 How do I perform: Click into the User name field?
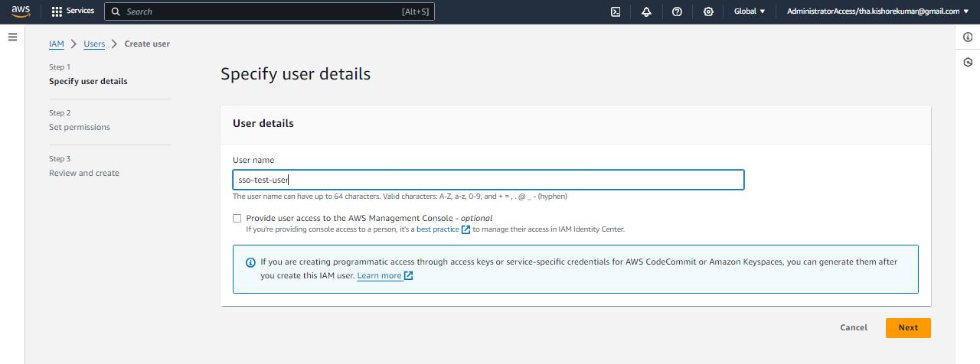[488, 180]
